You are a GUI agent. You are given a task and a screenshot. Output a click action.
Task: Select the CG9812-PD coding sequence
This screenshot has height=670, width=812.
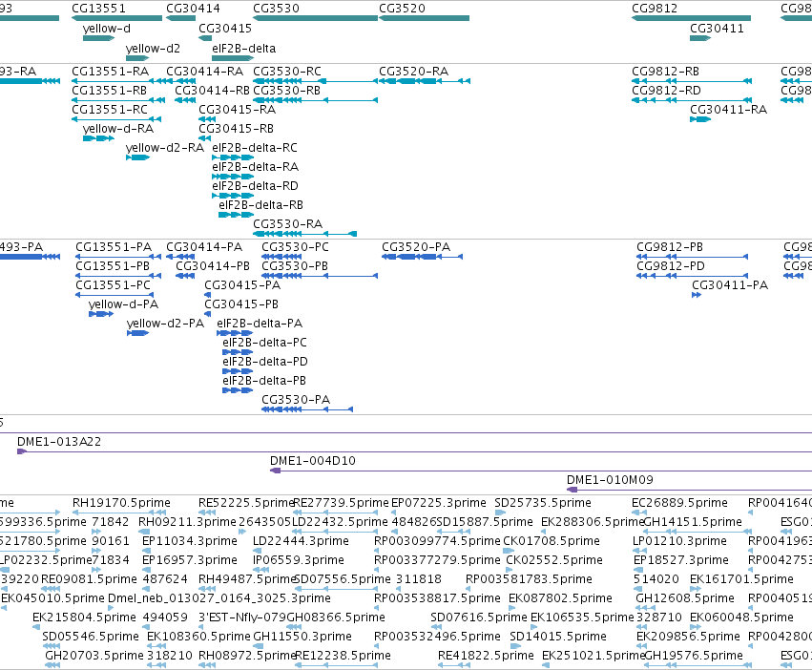693,276
